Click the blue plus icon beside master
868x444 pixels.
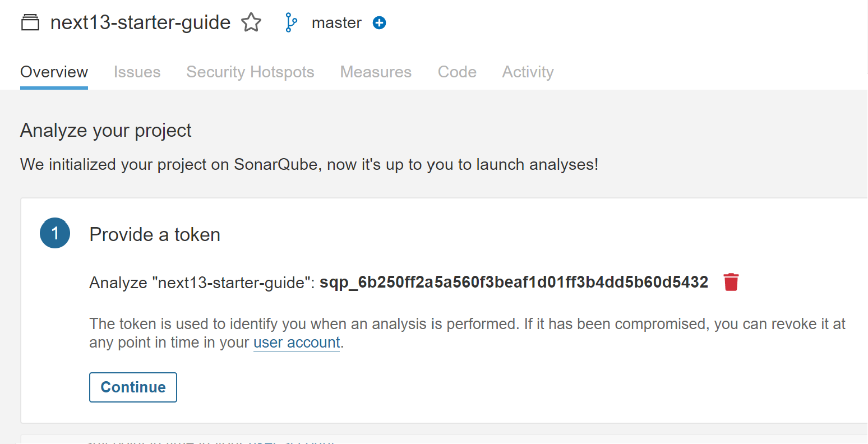(380, 23)
